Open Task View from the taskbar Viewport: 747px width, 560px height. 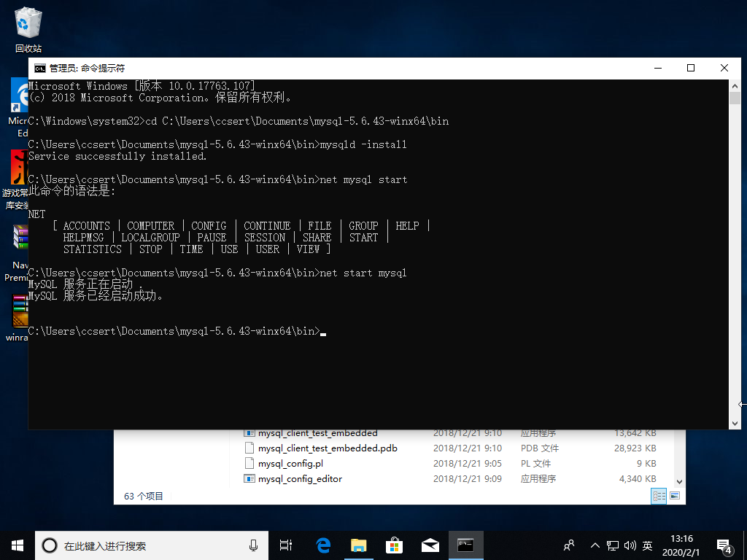(286, 545)
